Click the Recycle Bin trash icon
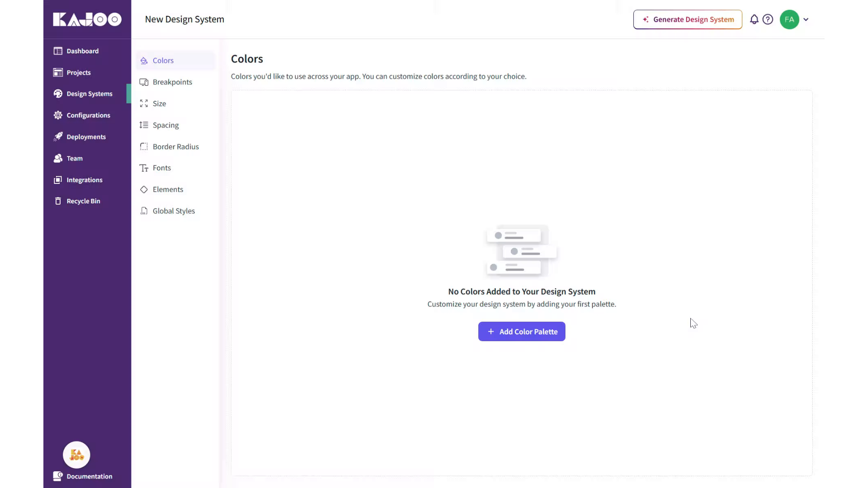This screenshot has height=488, width=868. (58, 201)
